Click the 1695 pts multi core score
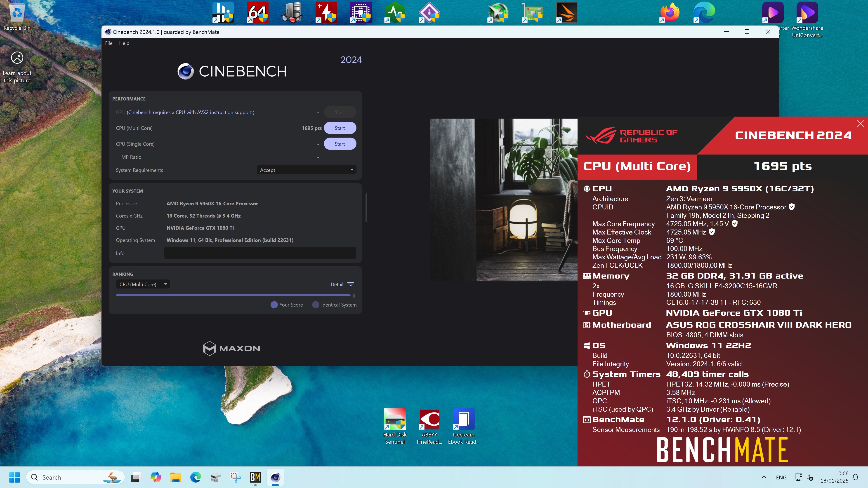Screen dimensions: 868x488 [x=311, y=128]
